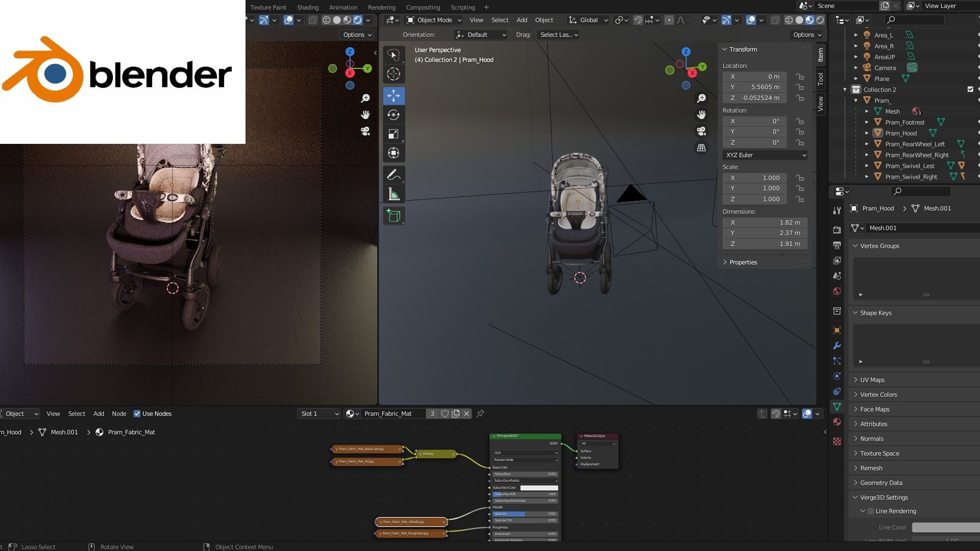Viewport: 980px width, 551px height.
Task: Open the Slot 1 dropdown
Action: click(x=319, y=414)
